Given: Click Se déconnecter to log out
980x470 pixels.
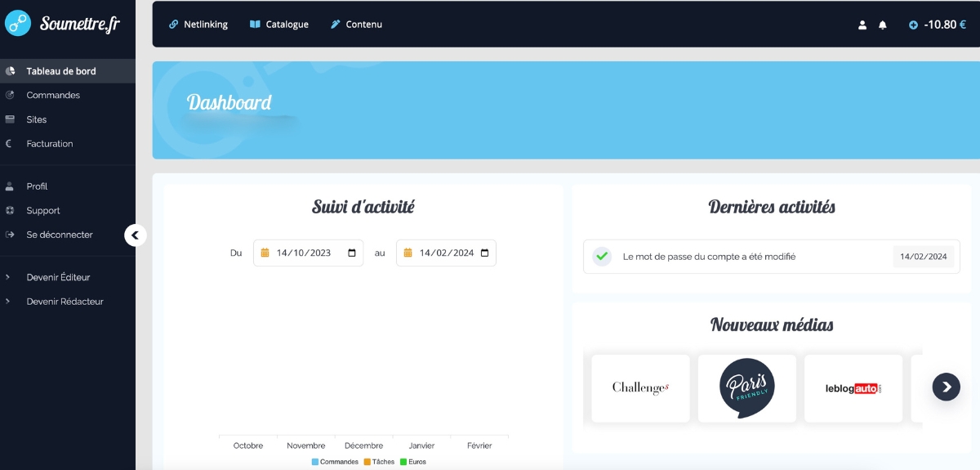Looking at the screenshot, I should coord(60,235).
